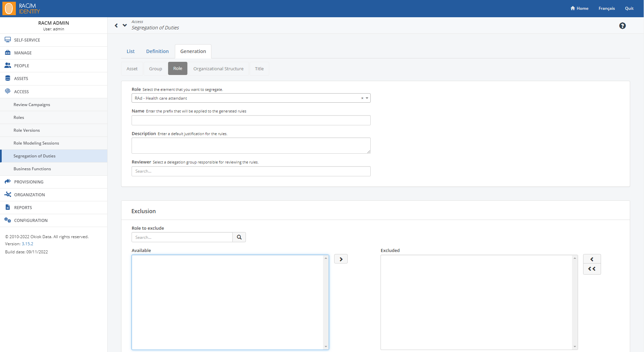Focus the Reviewer search field
The height and width of the screenshot is (352, 644).
click(251, 171)
